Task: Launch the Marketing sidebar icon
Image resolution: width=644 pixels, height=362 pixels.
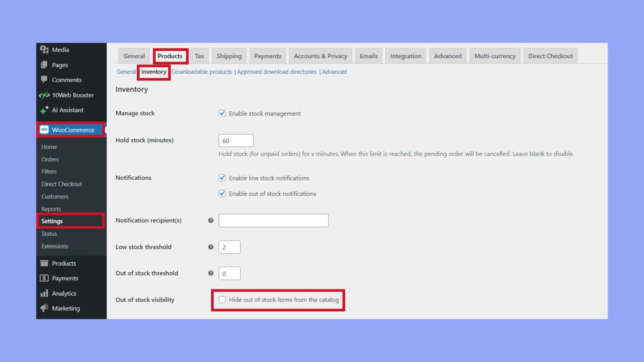Action: [x=44, y=308]
